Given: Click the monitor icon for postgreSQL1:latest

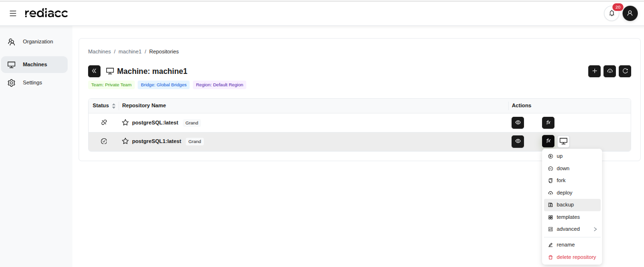Looking at the screenshot, I should [x=563, y=141].
